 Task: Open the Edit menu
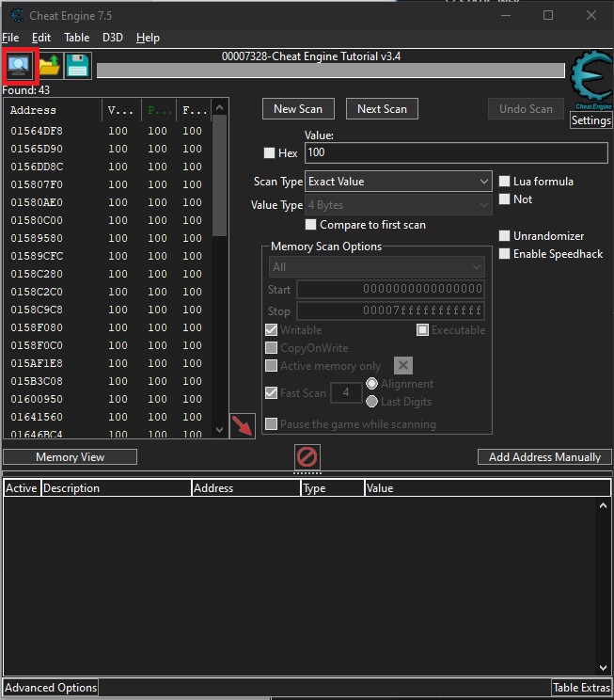point(41,38)
